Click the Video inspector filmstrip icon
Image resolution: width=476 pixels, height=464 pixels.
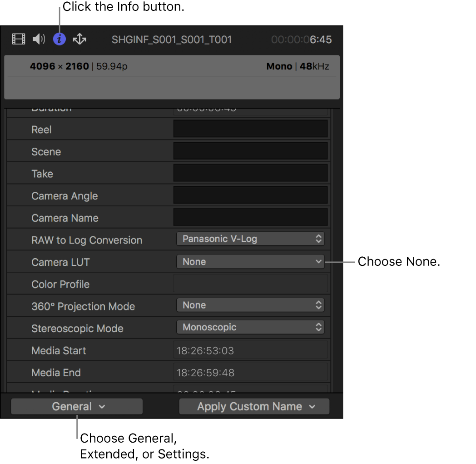tap(18, 40)
